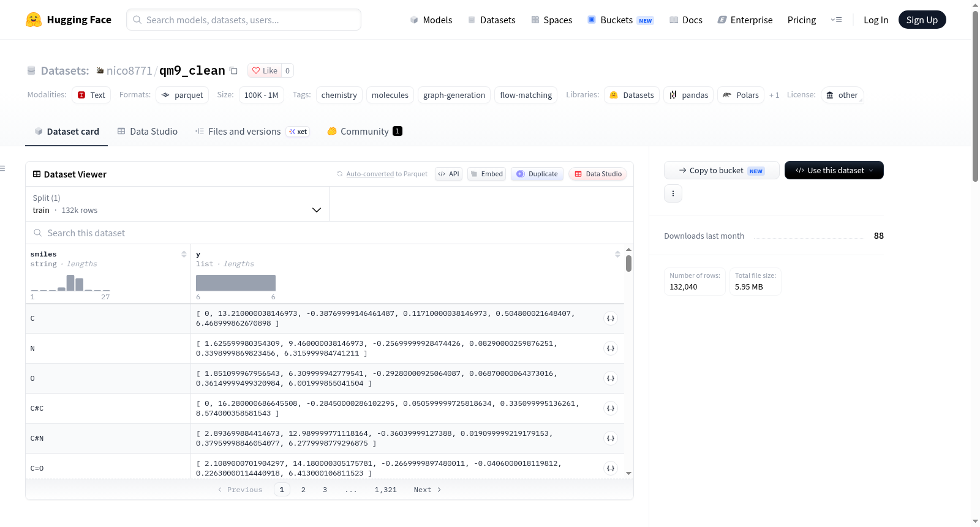Click the Duplicate button
Screen dimensions: 980x527
point(537,174)
